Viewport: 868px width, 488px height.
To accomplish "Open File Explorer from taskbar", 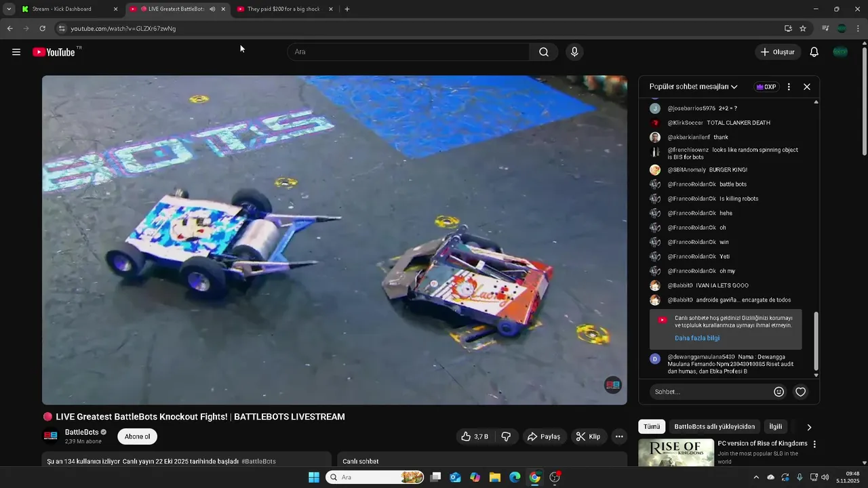I will click(495, 477).
